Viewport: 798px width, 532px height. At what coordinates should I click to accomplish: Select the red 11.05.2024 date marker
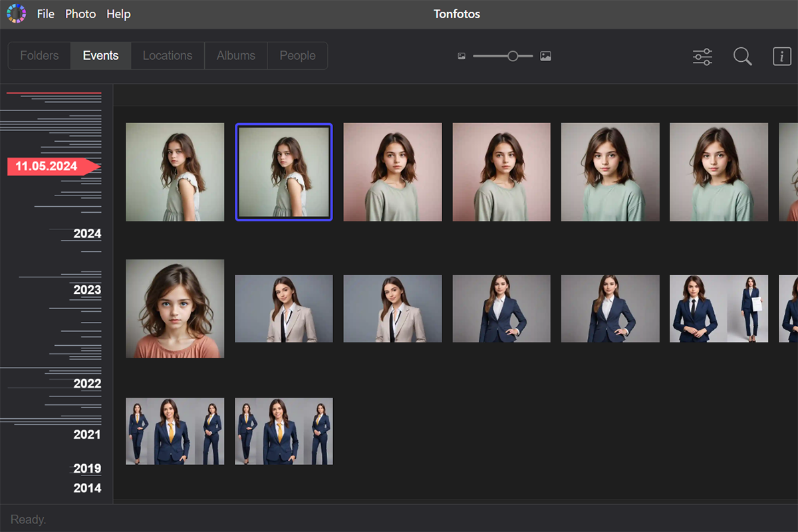45,166
